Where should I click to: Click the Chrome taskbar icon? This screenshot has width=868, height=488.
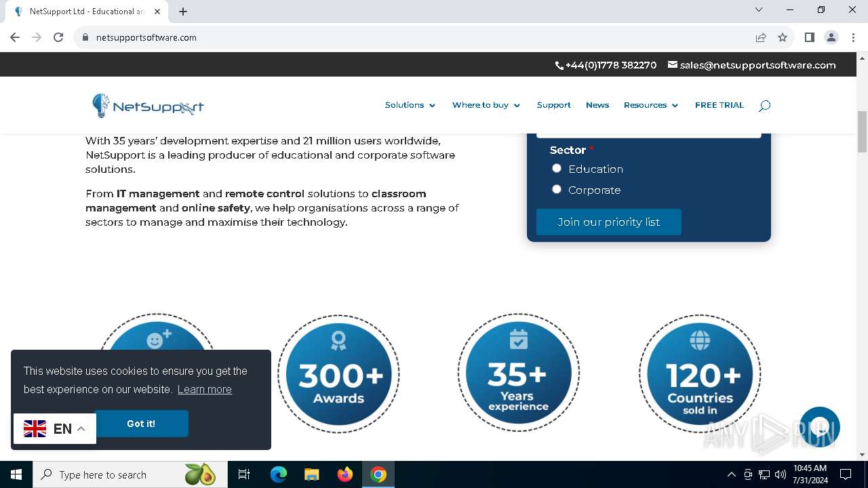pyautogui.click(x=378, y=474)
